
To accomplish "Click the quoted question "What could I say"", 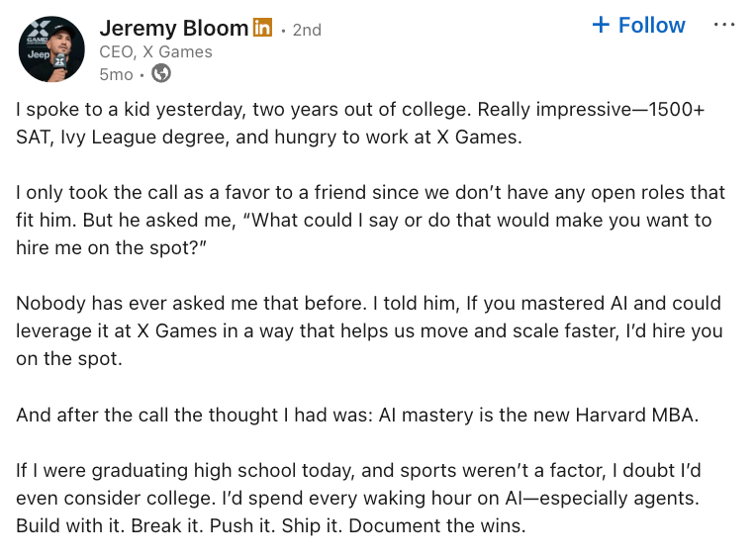I will pyautogui.click(x=475, y=220).
